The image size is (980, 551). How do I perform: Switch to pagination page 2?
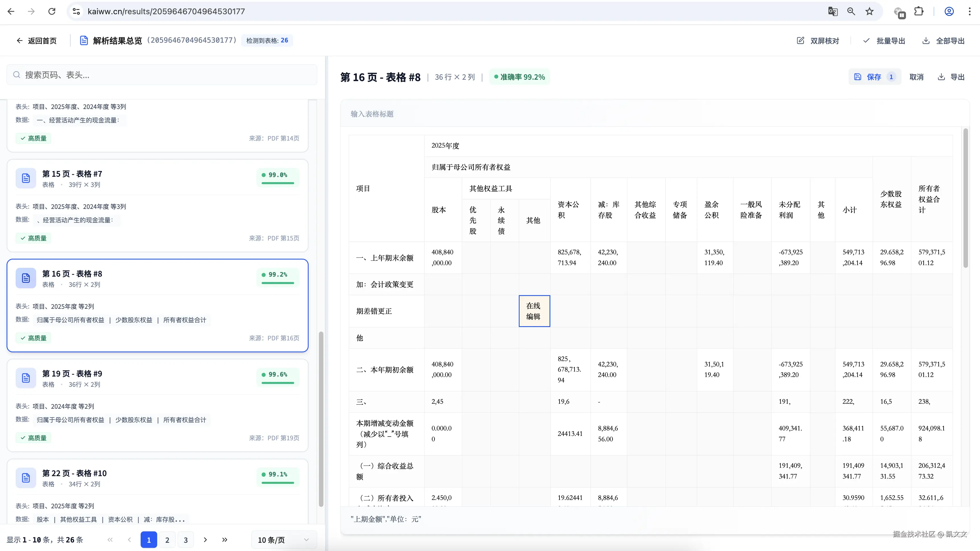click(x=167, y=540)
